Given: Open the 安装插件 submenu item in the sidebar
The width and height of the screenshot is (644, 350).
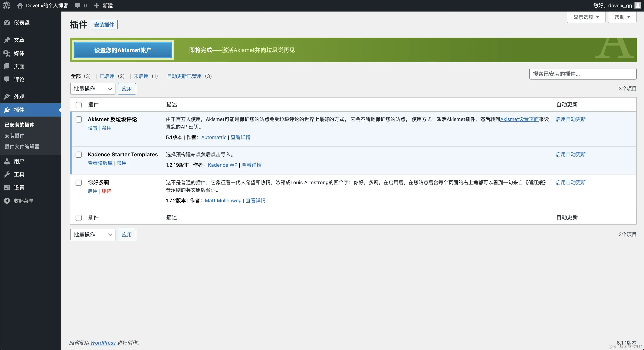Looking at the screenshot, I should (14, 135).
